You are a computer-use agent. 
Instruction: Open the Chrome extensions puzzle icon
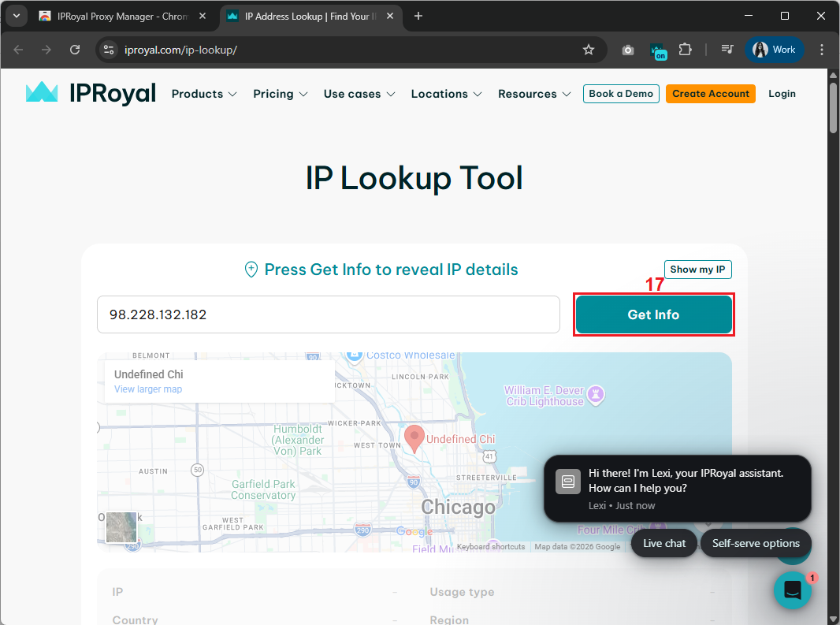tap(685, 50)
